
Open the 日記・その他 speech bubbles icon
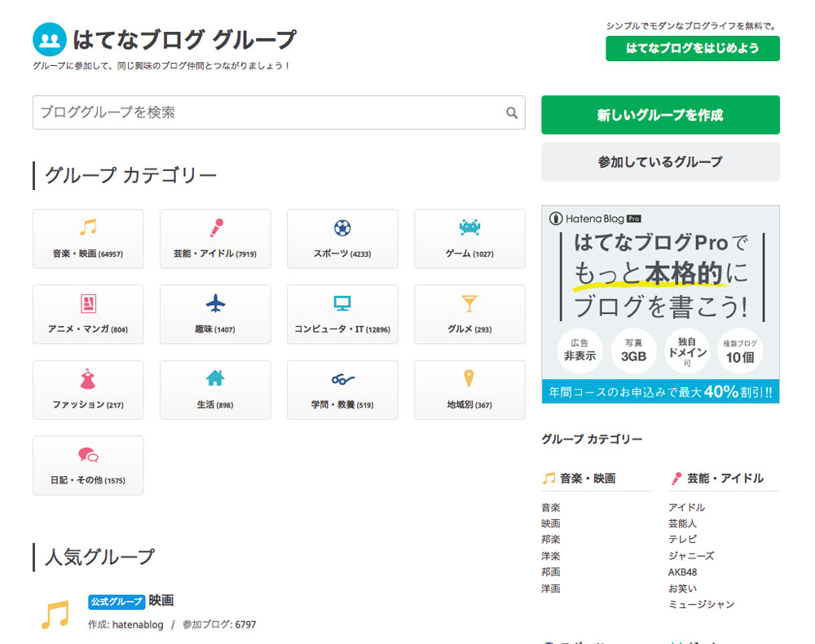point(88,455)
